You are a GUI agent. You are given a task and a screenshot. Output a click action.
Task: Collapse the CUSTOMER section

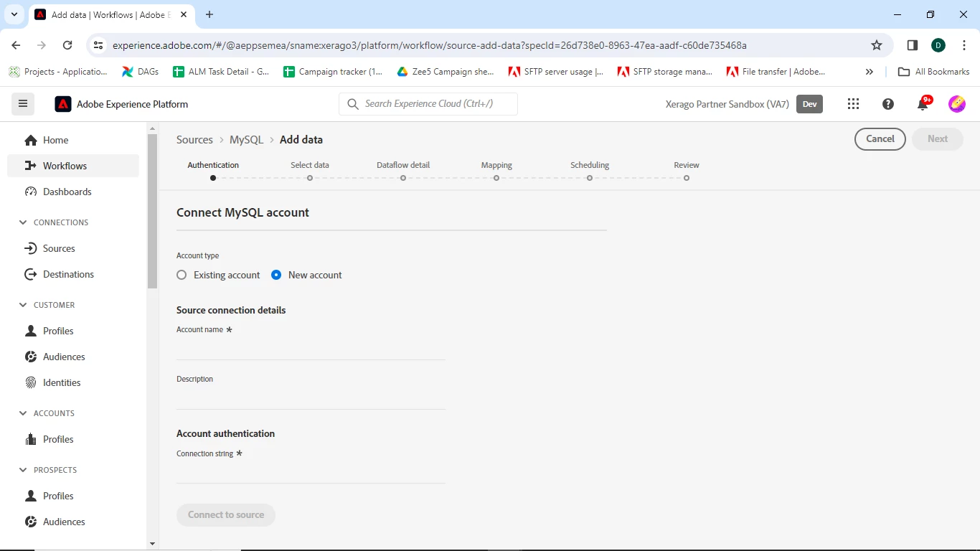pyautogui.click(x=23, y=305)
